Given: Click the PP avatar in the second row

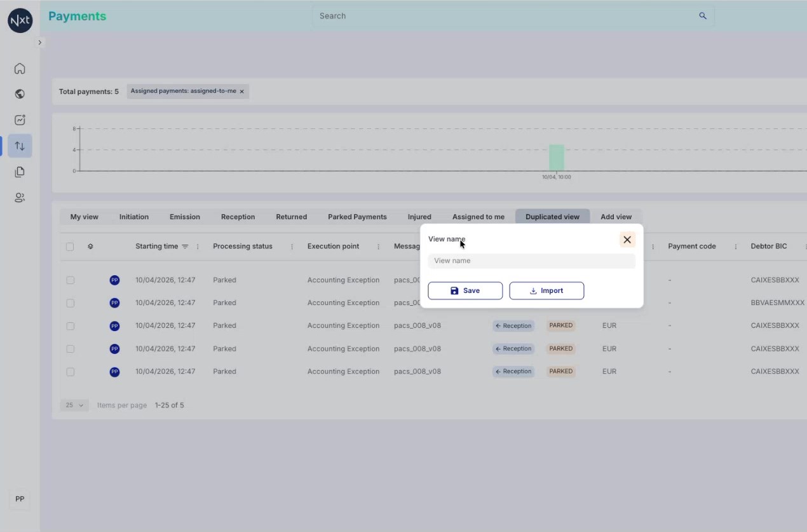Looking at the screenshot, I should click(x=114, y=303).
